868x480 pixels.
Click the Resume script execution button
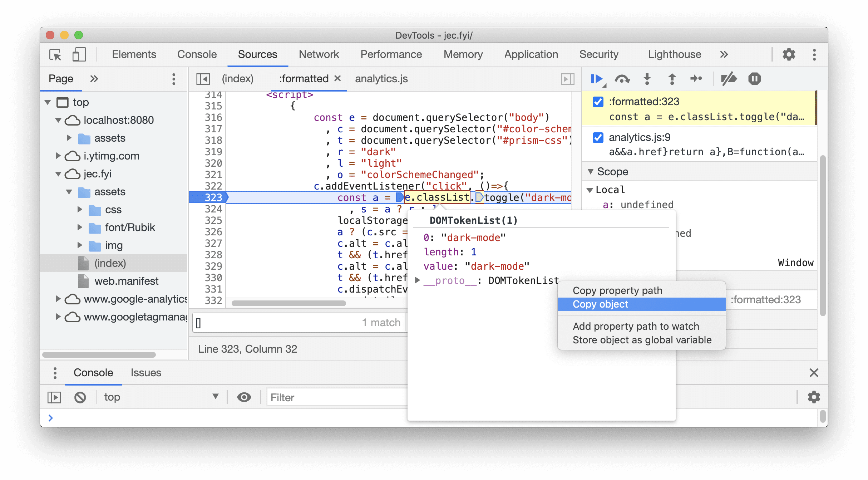(598, 79)
